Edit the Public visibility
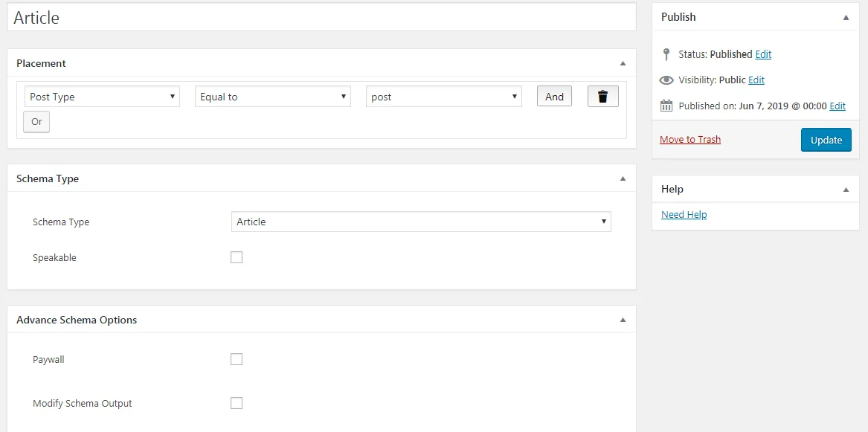The image size is (868, 432). click(x=756, y=80)
